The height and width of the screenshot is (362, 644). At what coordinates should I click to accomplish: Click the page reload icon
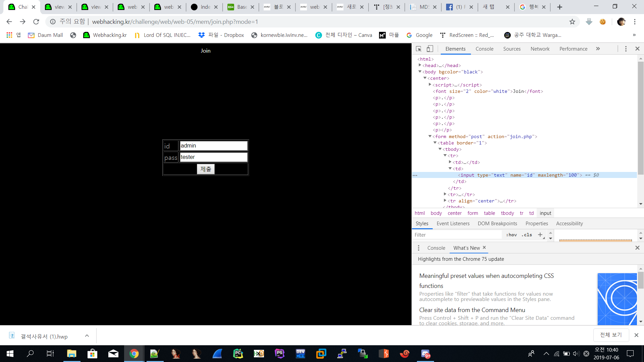point(36,22)
